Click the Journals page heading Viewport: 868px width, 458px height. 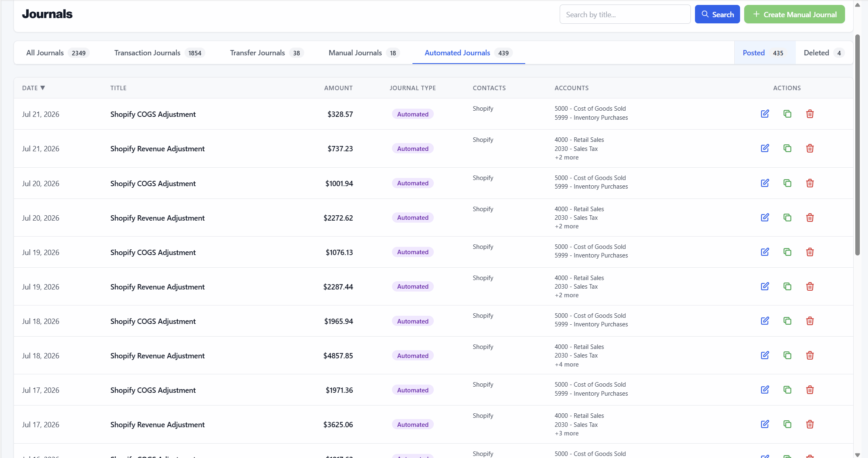(x=47, y=14)
